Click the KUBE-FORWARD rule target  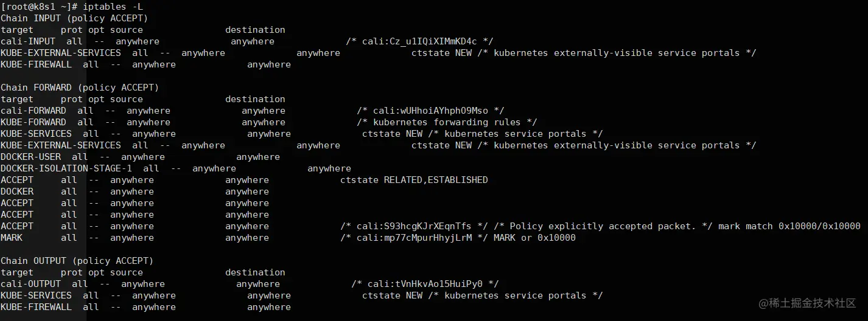tap(33, 122)
